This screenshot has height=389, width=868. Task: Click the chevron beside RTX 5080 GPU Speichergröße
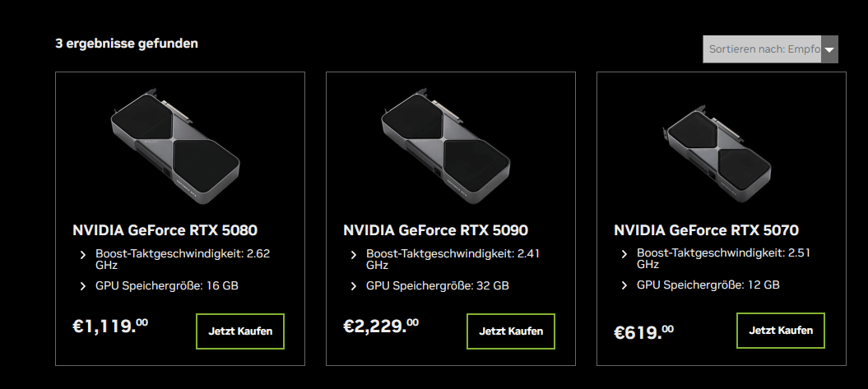click(83, 286)
